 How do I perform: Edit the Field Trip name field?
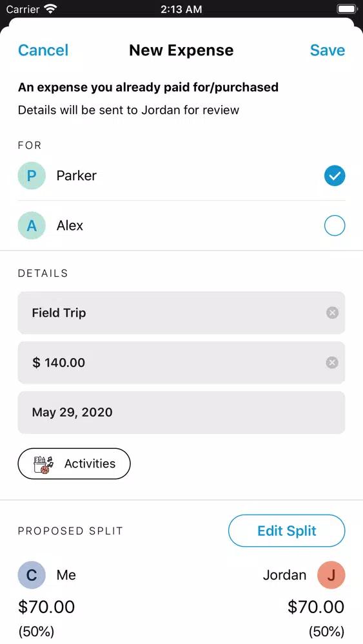click(x=181, y=313)
